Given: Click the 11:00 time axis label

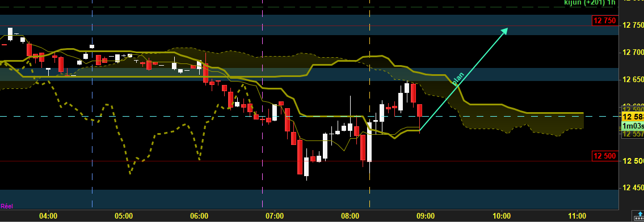Looking at the screenshot, I should 576,216.
